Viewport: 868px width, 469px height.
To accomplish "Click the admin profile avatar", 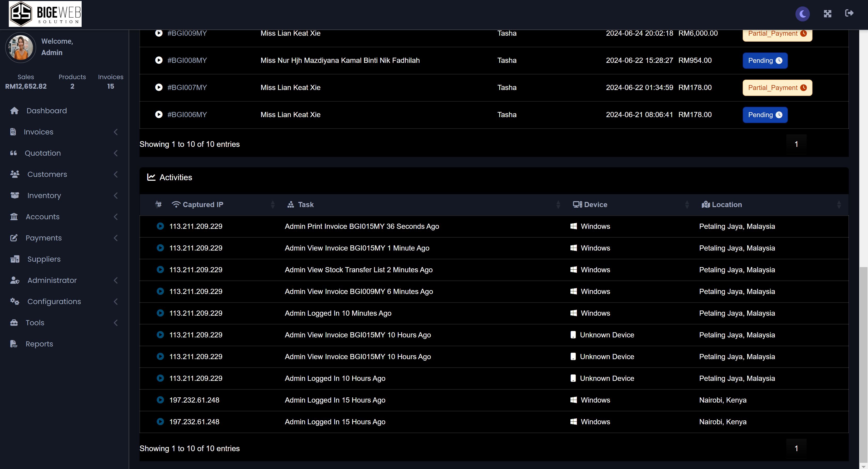I will pos(21,47).
